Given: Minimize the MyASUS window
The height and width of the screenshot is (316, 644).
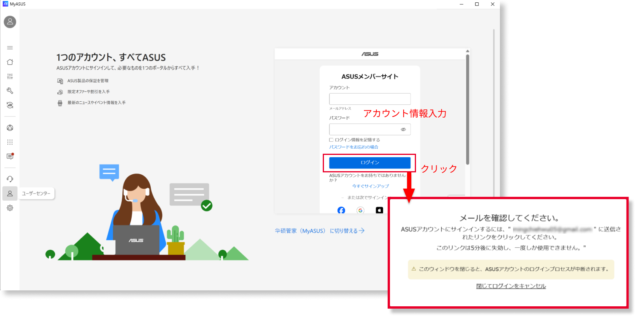Looking at the screenshot, I should [x=461, y=4].
